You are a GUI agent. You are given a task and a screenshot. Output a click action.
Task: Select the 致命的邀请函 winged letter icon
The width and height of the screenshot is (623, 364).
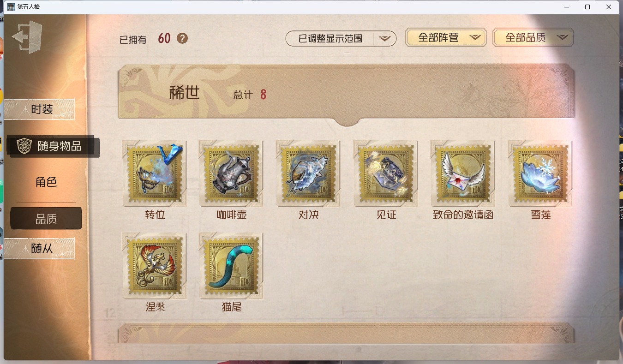pos(463,173)
